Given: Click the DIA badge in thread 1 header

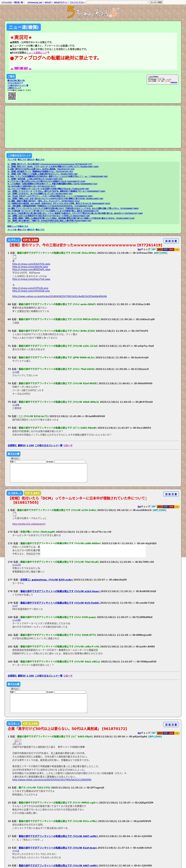Looking at the screenshot, I should coord(171,249).
